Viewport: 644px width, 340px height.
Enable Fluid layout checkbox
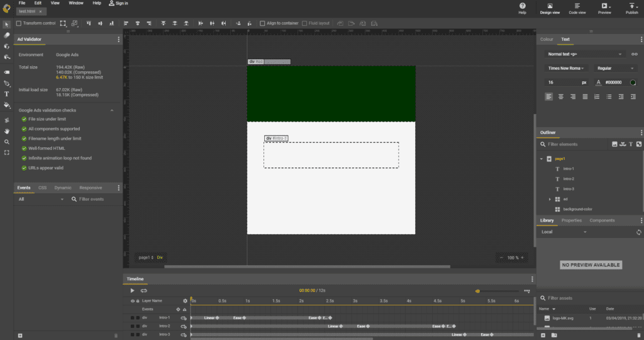(x=304, y=23)
